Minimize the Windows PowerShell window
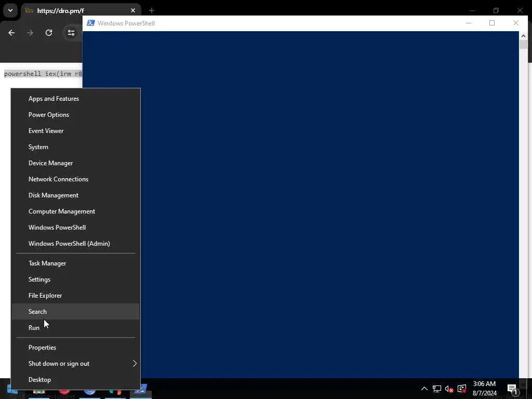This screenshot has width=532, height=399. pos(469,23)
